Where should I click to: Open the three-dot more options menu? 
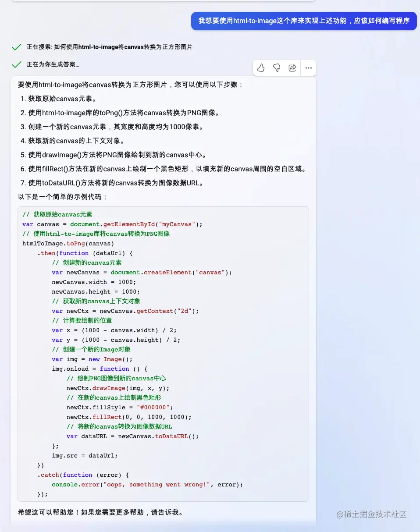point(309,68)
